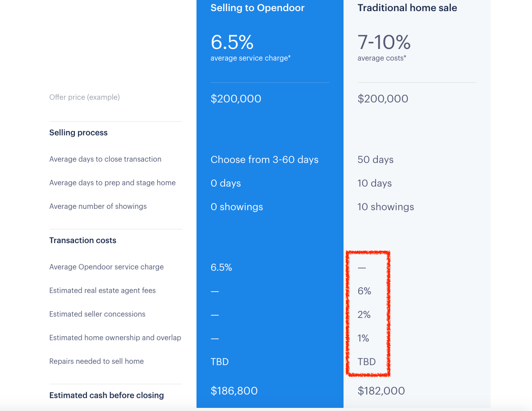Select the traditional sale $200,000 offer price
The height and width of the screenshot is (411, 532).
(x=383, y=99)
